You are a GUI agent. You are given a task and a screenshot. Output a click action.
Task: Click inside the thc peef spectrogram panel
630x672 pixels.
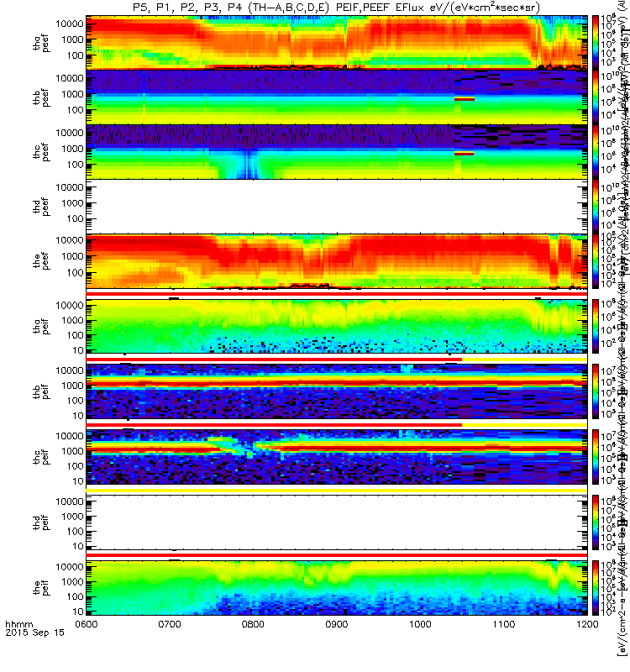click(337, 152)
